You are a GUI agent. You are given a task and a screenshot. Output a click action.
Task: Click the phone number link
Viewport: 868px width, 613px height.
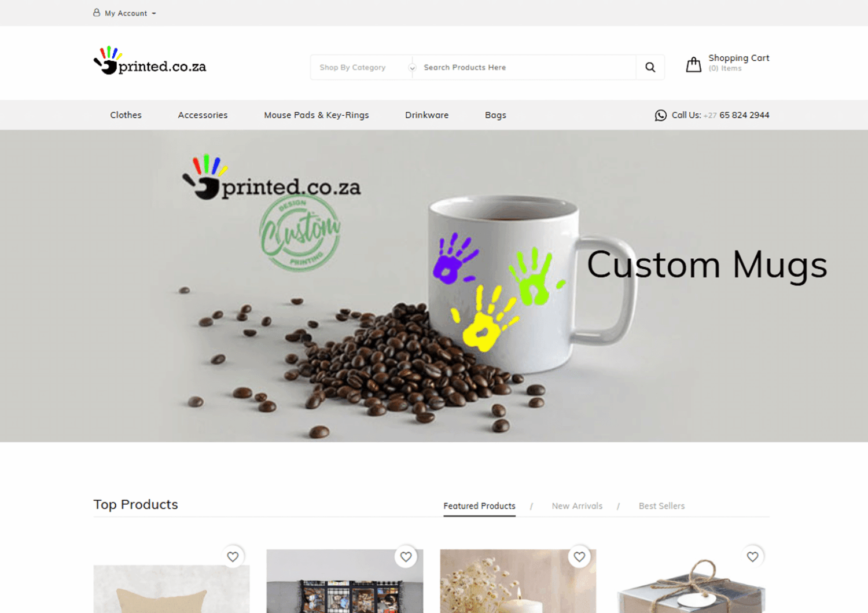click(736, 115)
